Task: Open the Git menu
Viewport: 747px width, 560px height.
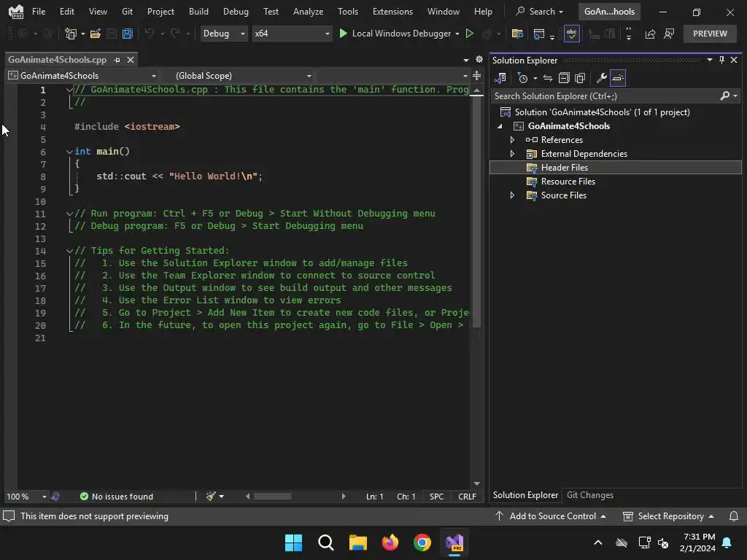Action: click(127, 12)
